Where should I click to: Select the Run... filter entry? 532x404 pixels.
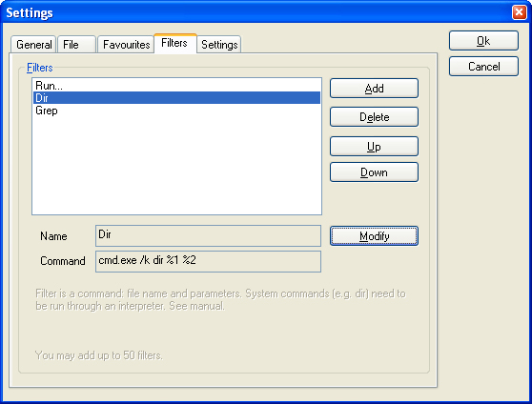[x=176, y=86]
